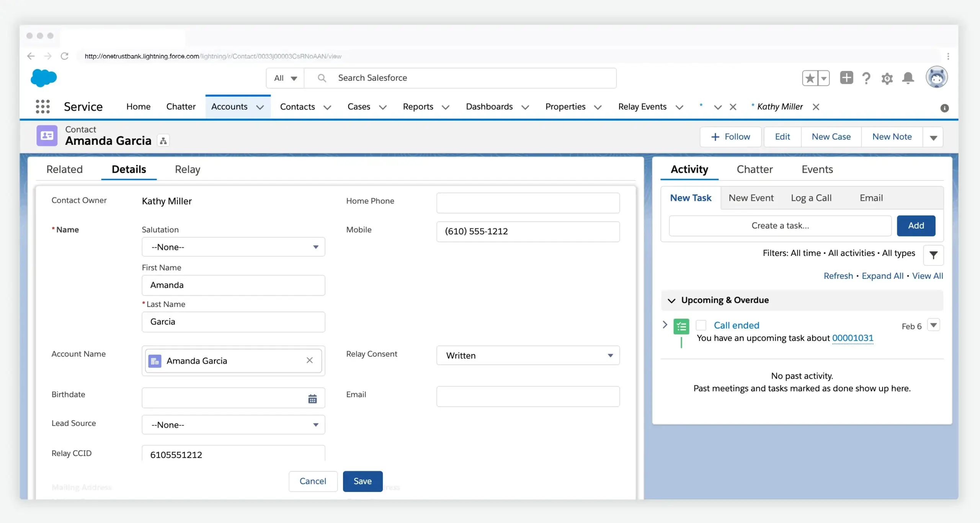Viewport: 980px width, 523px height.
Task: Open the Contacts tab dropdown chevron
Action: point(327,107)
